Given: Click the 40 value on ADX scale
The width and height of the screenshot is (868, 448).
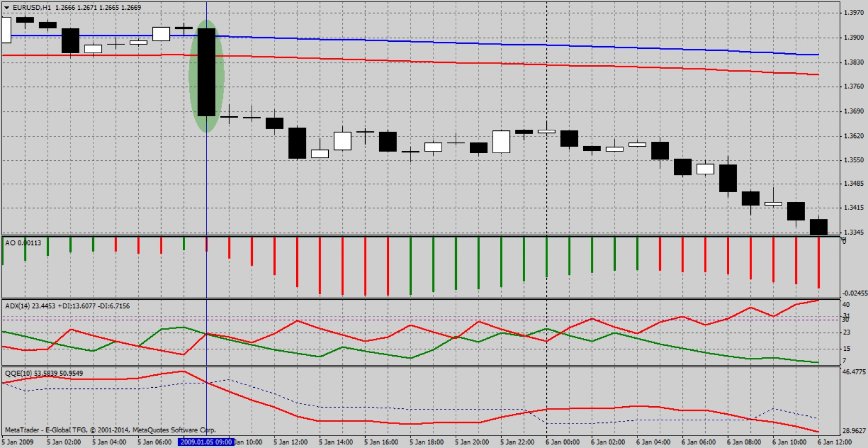Looking at the screenshot, I should coord(846,305).
